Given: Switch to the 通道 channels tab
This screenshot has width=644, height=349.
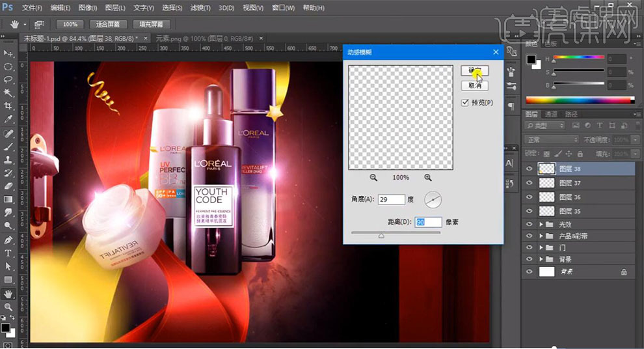Looking at the screenshot, I should tap(551, 114).
